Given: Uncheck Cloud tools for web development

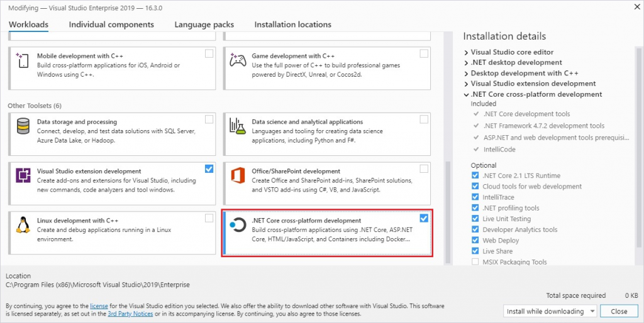Looking at the screenshot, I should (x=475, y=187).
